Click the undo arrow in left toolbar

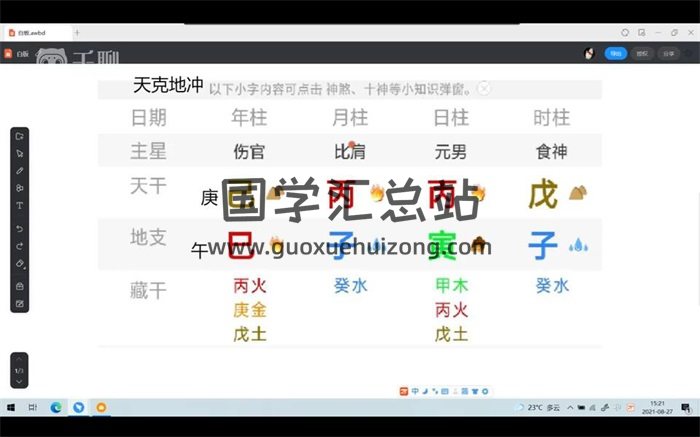[19, 229]
